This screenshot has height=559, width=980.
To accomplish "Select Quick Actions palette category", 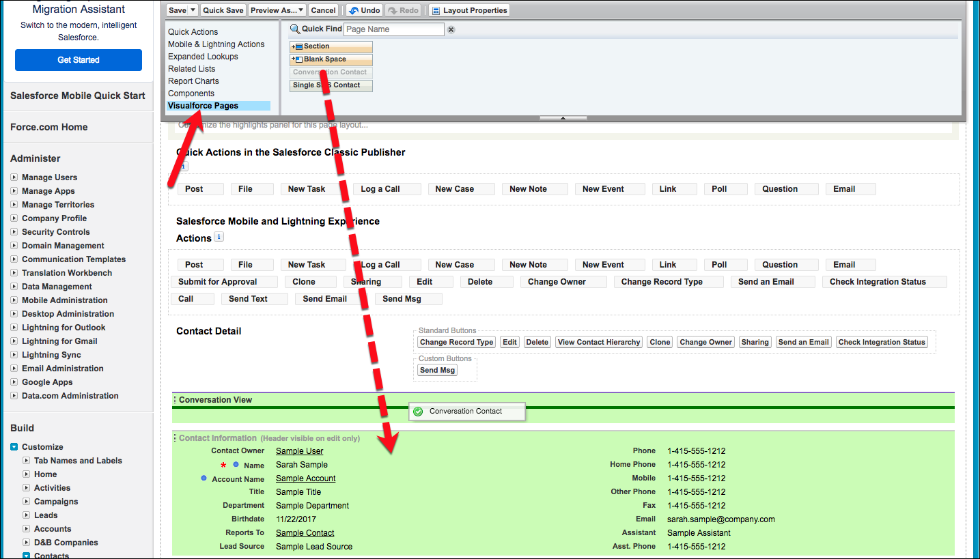I will [x=193, y=32].
